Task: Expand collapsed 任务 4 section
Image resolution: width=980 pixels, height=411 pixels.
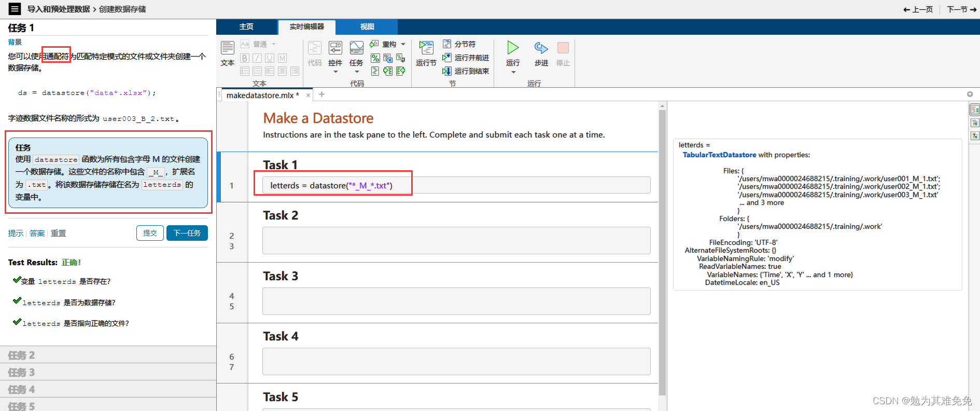Action: click(x=108, y=389)
